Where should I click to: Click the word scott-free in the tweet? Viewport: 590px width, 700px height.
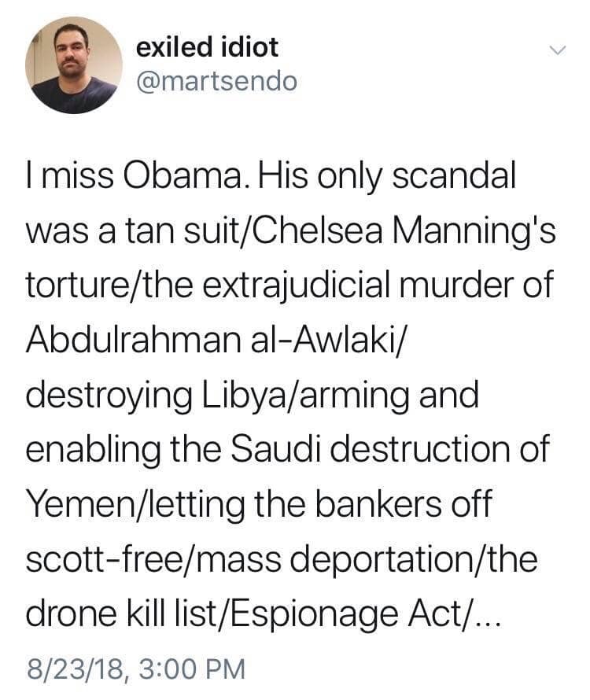tap(104, 560)
